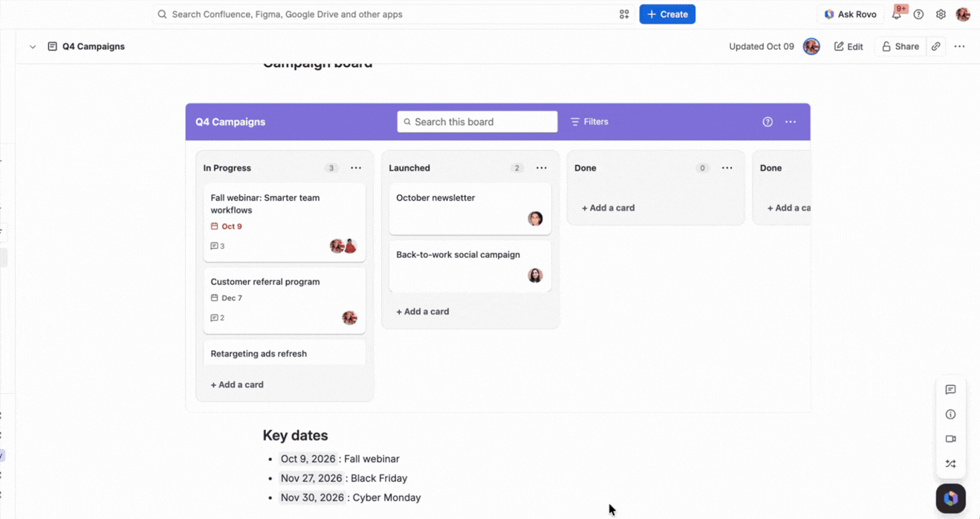This screenshot has width=980, height=519.
Task: Open the Launched column options menu
Action: (x=542, y=168)
